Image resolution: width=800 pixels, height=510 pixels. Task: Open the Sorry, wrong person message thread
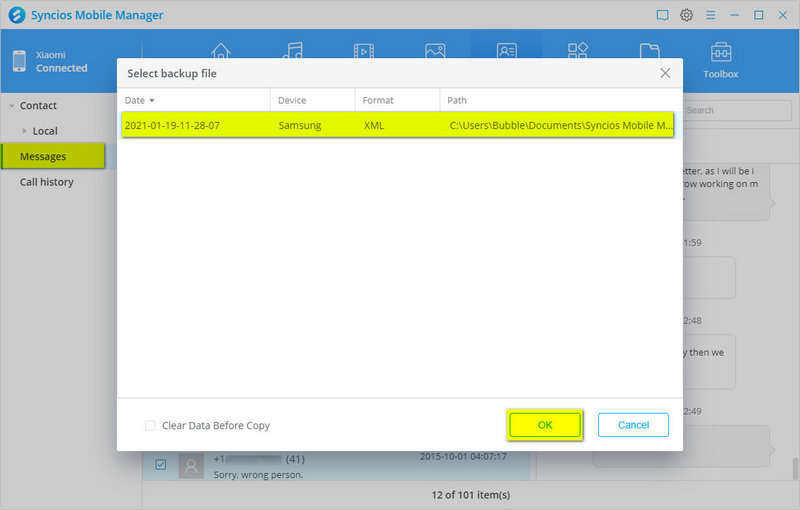336,466
